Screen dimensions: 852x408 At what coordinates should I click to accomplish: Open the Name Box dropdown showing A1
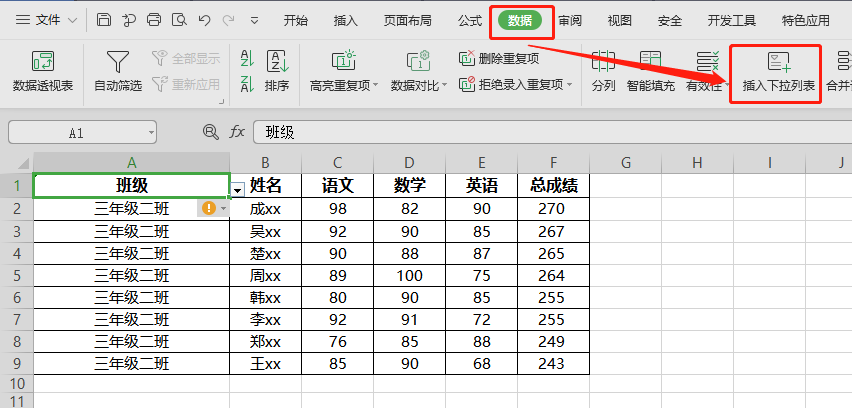pos(150,132)
